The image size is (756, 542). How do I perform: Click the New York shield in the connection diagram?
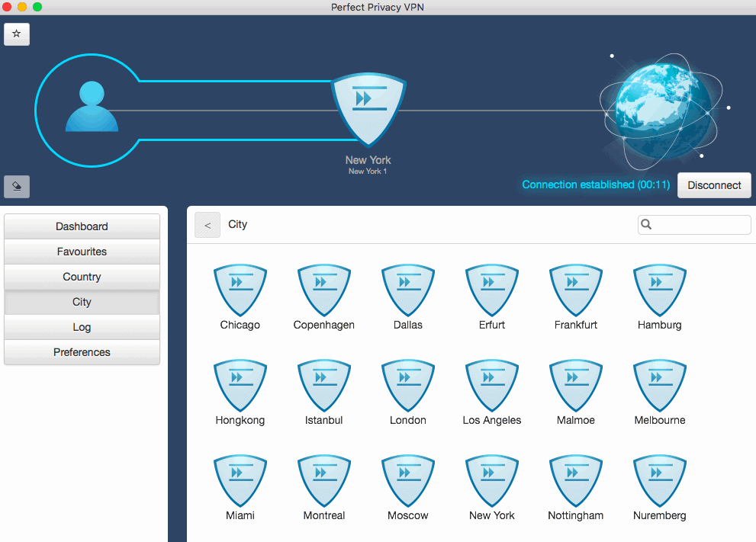pos(368,111)
